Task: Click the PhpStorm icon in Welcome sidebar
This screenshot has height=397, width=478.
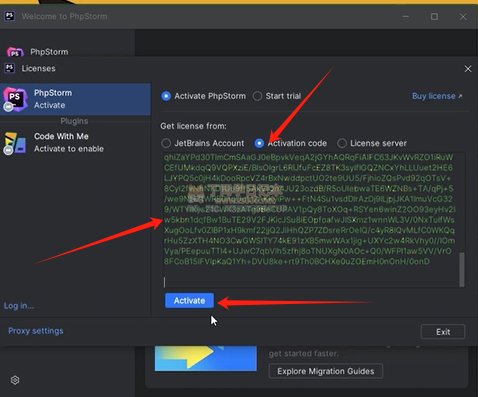Action: coord(15,52)
